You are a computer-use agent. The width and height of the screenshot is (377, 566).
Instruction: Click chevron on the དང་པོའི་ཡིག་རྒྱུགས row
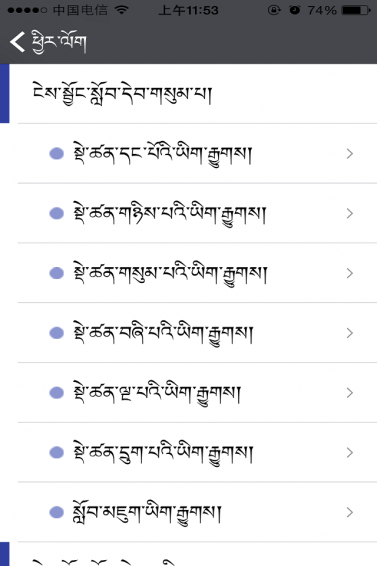click(x=349, y=154)
